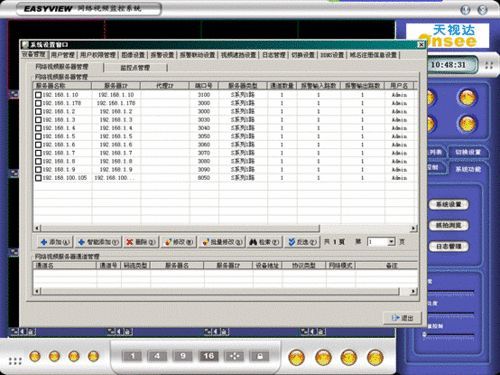This screenshot has width=500, height=375.
Task: Select the 系统功能 tab in the side panel
Action: [x=468, y=169]
